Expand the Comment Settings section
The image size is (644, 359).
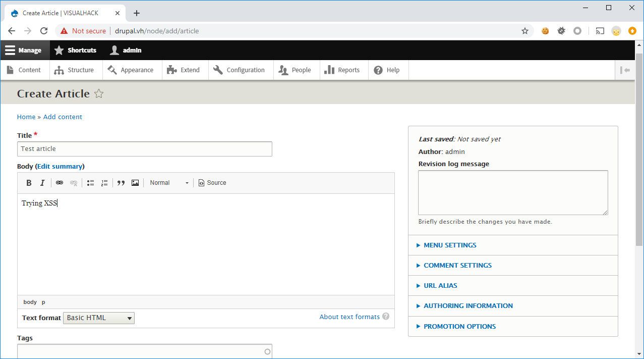[457, 265]
